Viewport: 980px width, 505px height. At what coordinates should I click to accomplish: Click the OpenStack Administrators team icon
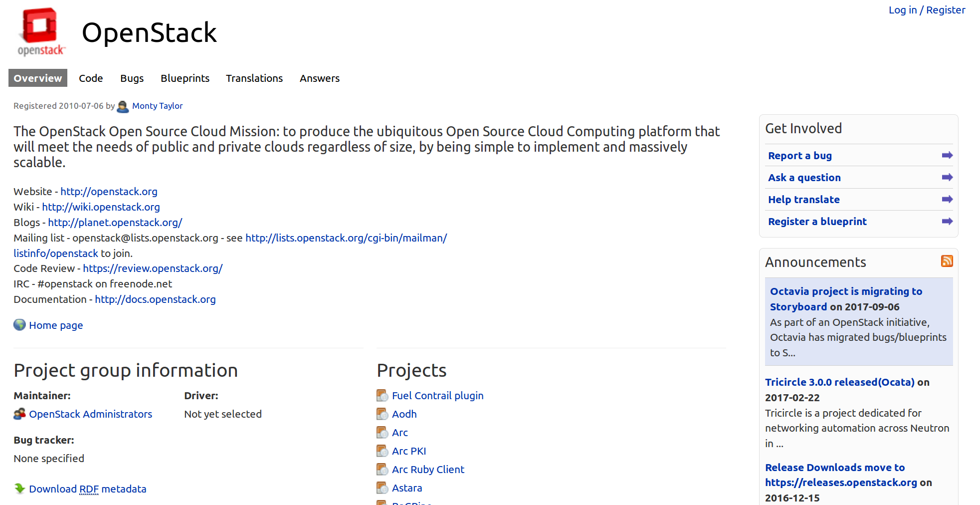(x=19, y=414)
